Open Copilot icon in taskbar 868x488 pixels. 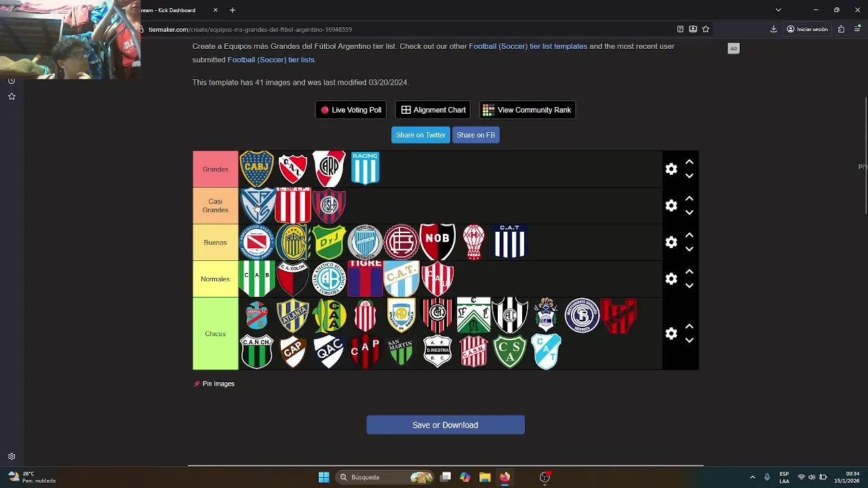[x=465, y=477]
